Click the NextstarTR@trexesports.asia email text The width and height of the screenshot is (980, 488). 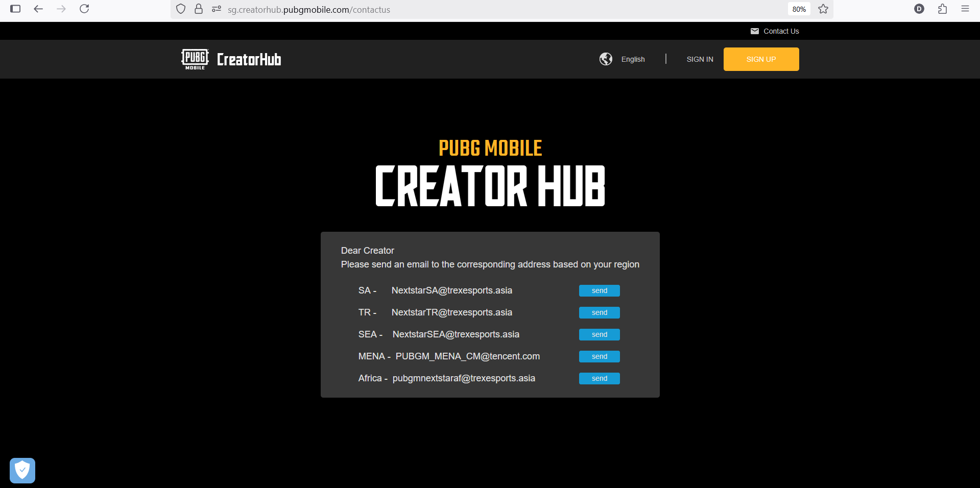pyautogui.click(x=452, y=312)
